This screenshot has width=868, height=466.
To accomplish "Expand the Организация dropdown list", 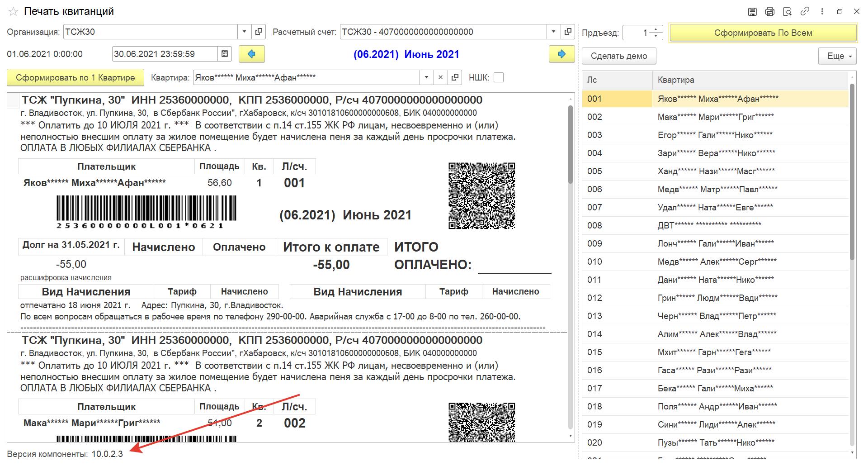I will point(245,32).
